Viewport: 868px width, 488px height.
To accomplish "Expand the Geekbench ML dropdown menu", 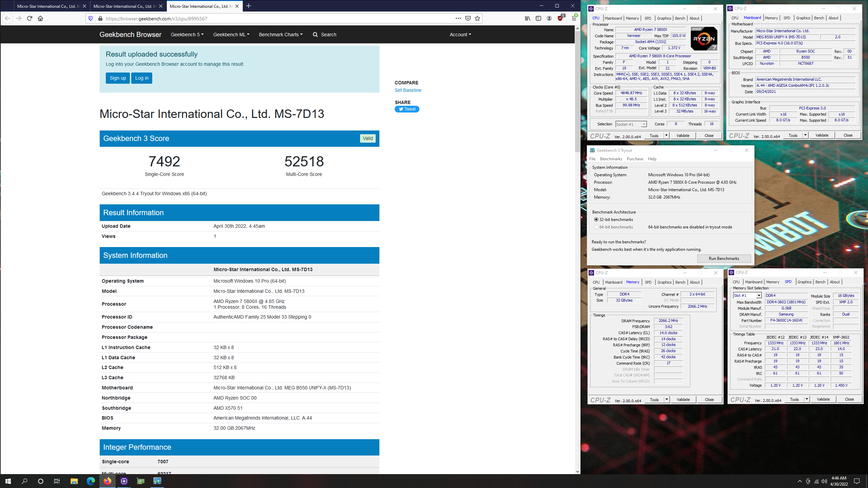I will point(231,35).
